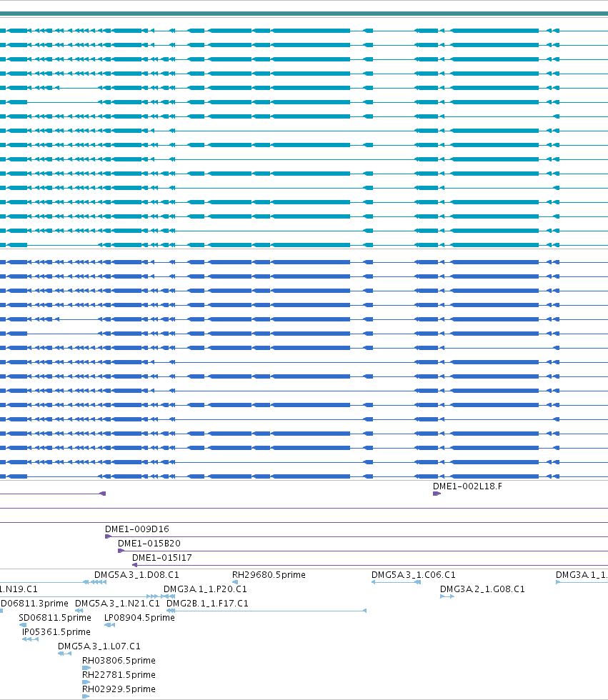Screen dimensions: 608x700
Task: Select the long alignment line under DMG2B.1_1.F17.C1
Action: (266, 611)
